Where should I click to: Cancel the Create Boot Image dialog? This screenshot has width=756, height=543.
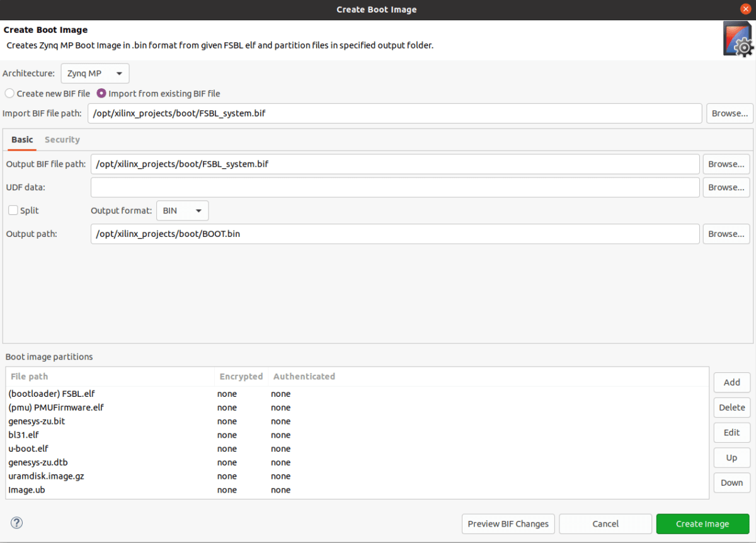click(605, 523)
